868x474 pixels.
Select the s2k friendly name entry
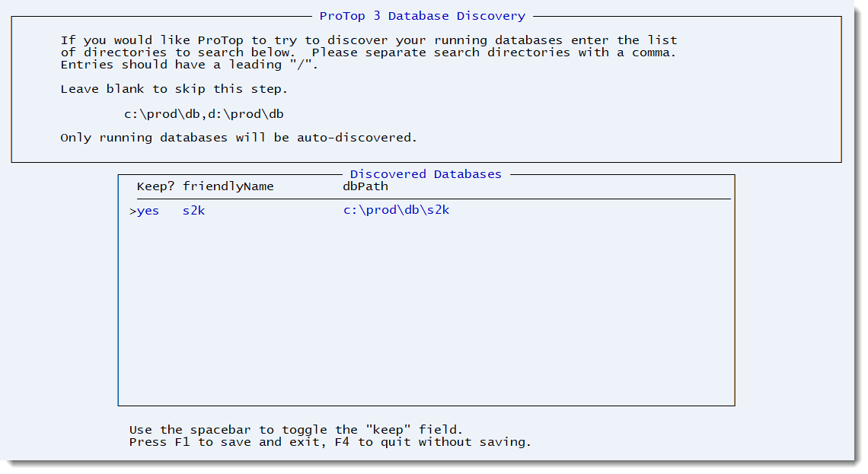pyautogui.click(x=193, y=211)
